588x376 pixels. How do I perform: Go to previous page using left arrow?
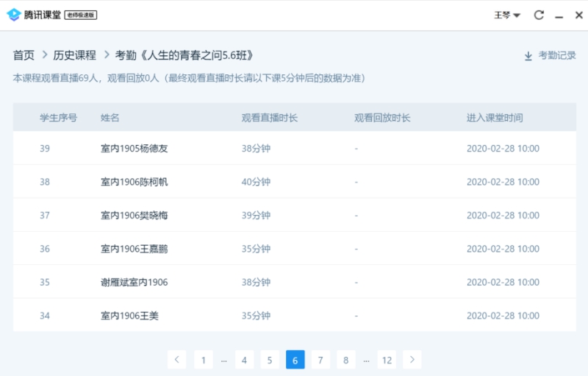(x=176, y=359)
